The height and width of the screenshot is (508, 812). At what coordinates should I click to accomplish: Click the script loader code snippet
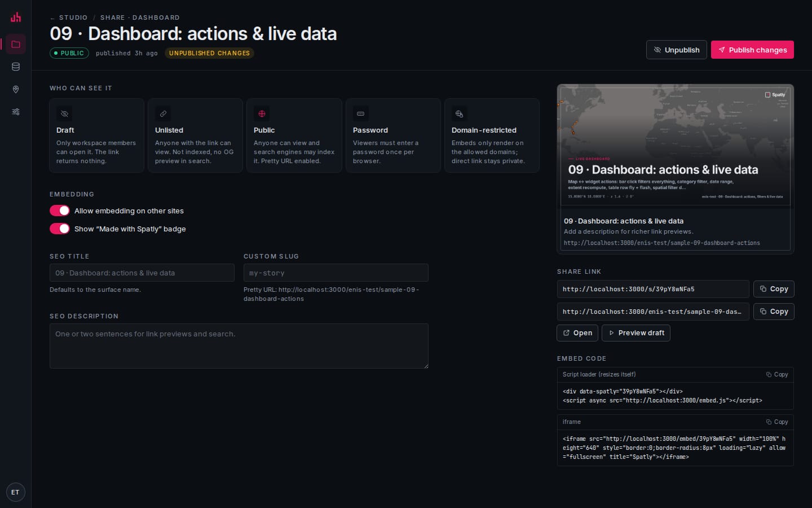pos(676,396)
